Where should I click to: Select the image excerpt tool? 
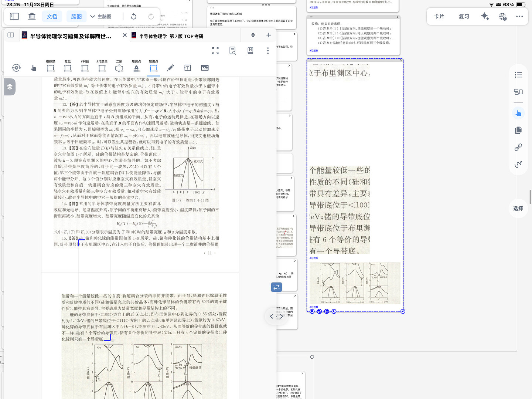point(205,68)
